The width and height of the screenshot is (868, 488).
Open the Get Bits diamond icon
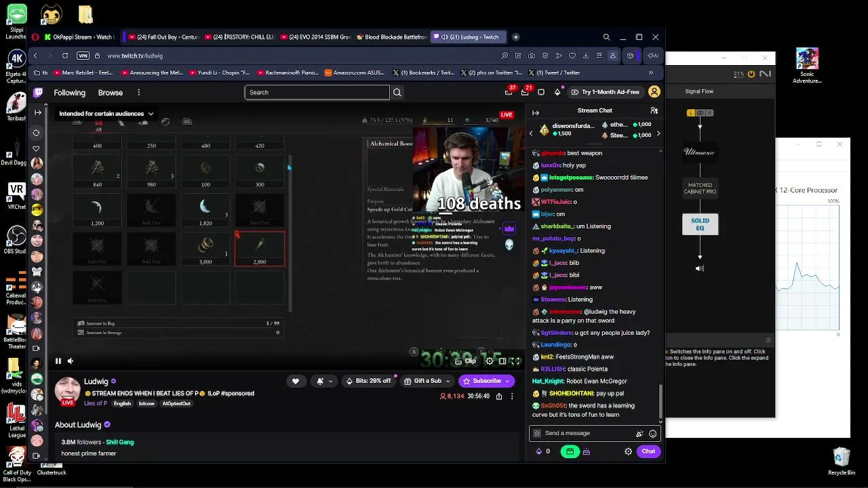coord(557,92)
